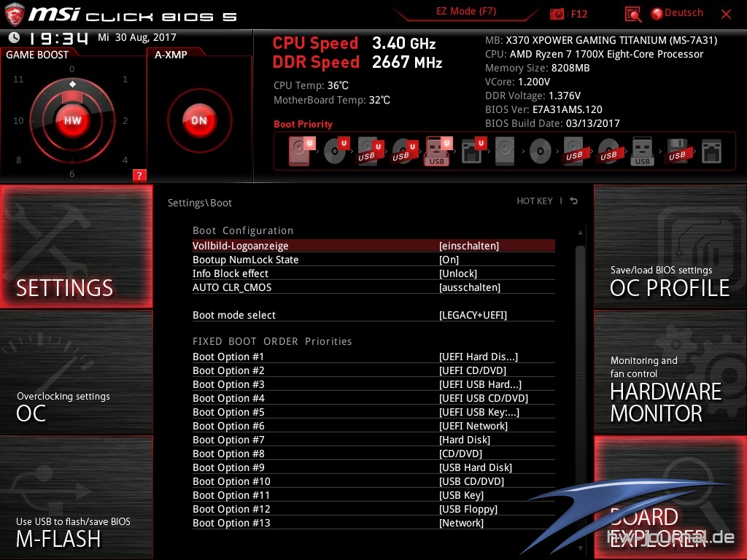Open Boot Option #2 device list
Image resolution: width=747 pixels, height=560 pixels.
pyautogui.click(x=373, y=370)
